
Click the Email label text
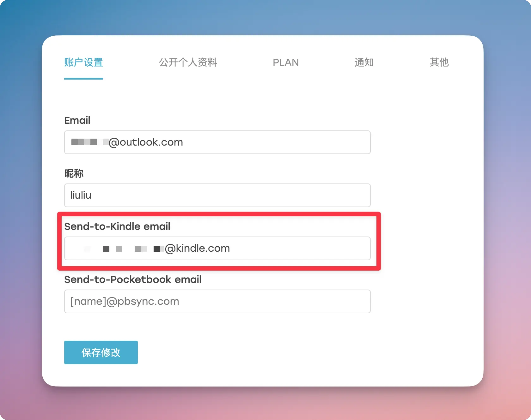pyautogui.click(x=77, y=120)
